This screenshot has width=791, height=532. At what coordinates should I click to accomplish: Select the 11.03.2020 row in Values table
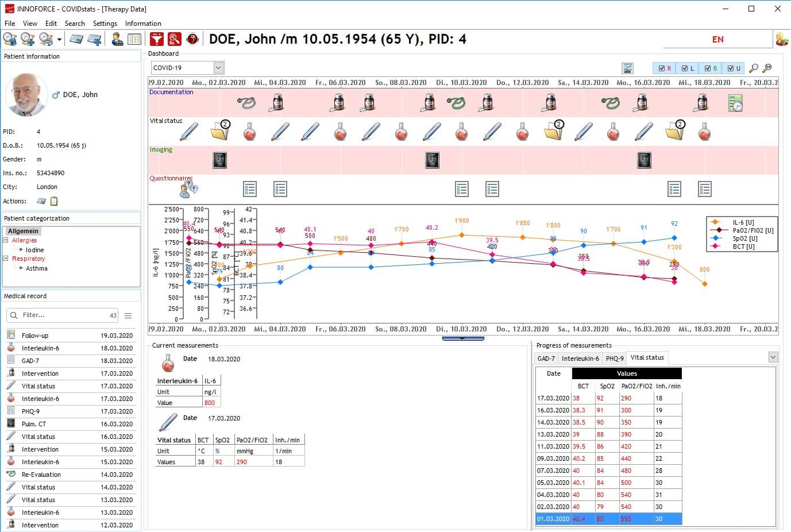click(609, 446)
